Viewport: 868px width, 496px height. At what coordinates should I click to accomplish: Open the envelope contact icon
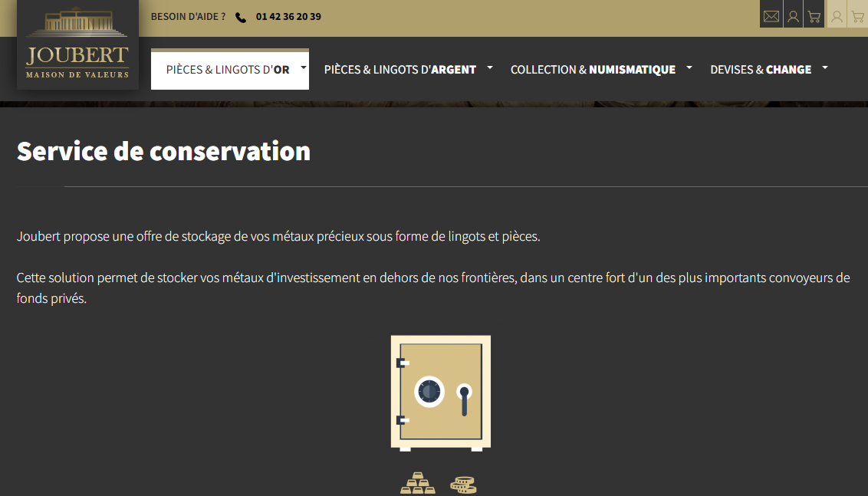click(x=771, y=16)
